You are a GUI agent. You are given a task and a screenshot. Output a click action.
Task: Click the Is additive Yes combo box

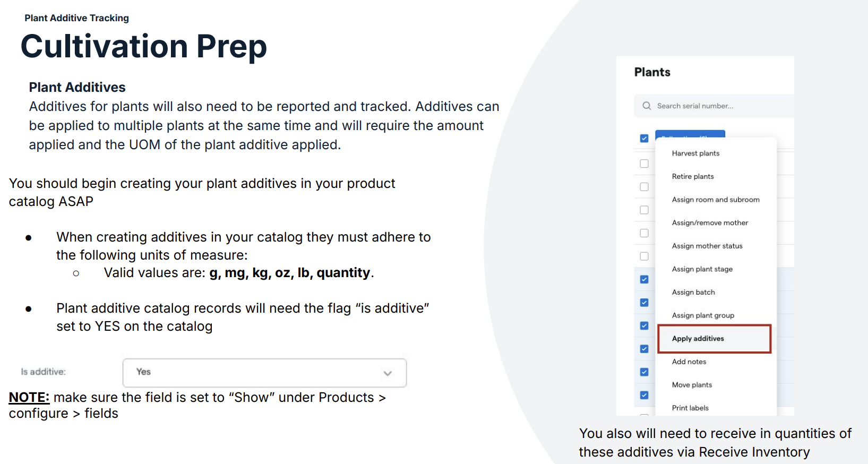264,373
